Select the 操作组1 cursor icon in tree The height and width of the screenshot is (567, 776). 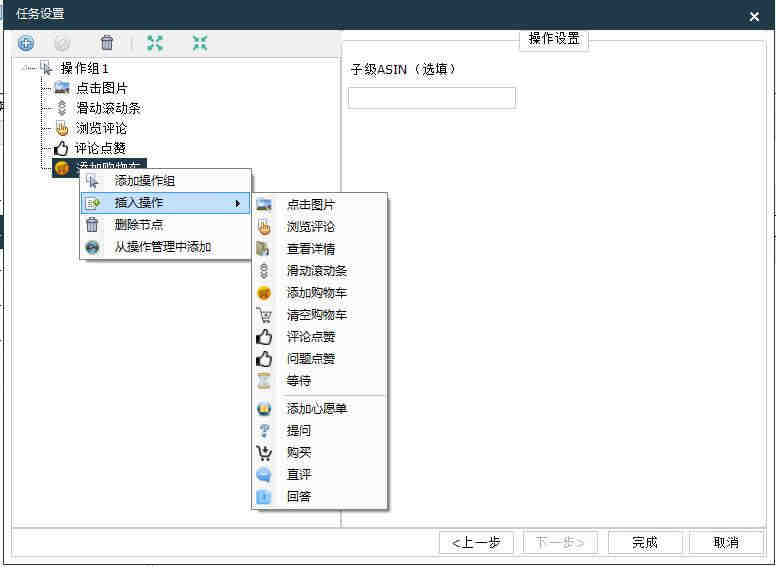click(46, 68)
